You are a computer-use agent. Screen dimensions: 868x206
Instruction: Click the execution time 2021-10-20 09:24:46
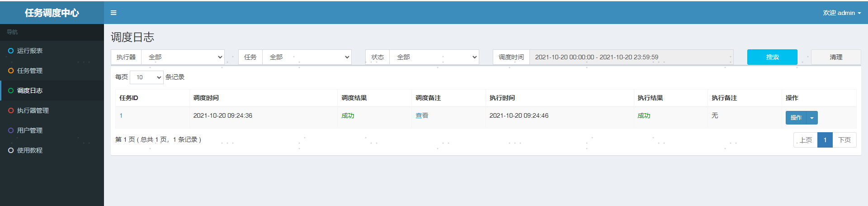click(519, 115)
